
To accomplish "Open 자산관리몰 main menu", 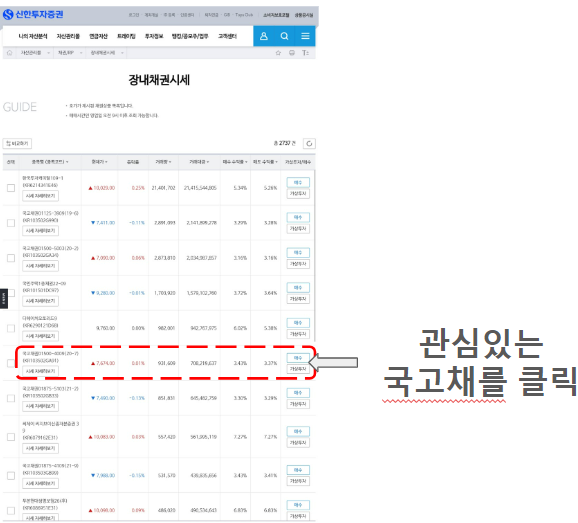I will [68, 36].
